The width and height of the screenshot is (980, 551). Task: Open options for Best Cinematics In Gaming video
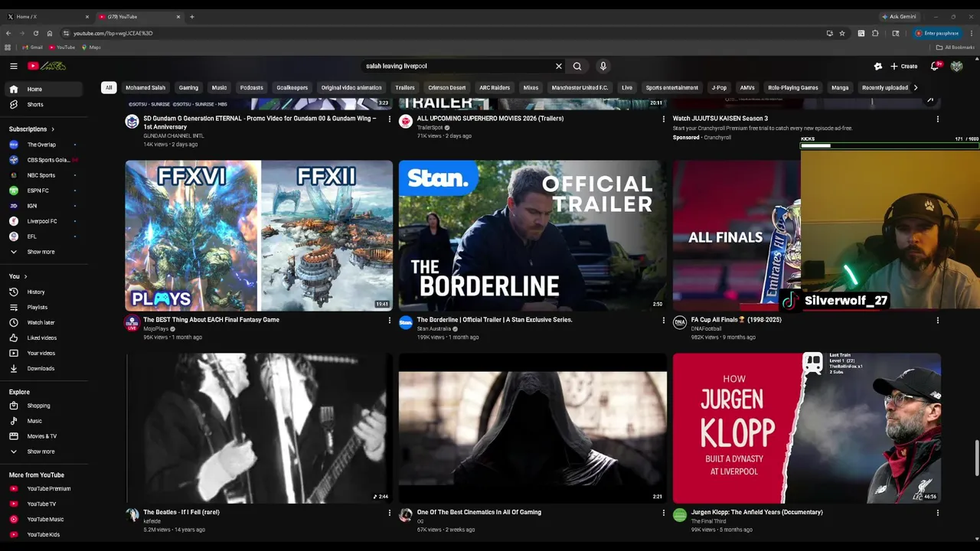[x=663, y=513]
